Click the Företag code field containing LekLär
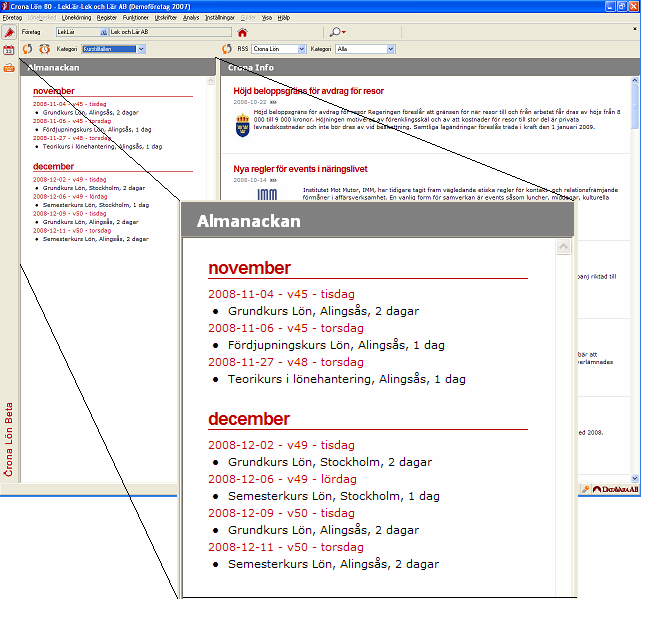 pyautogui.click(x=78, y=32)
